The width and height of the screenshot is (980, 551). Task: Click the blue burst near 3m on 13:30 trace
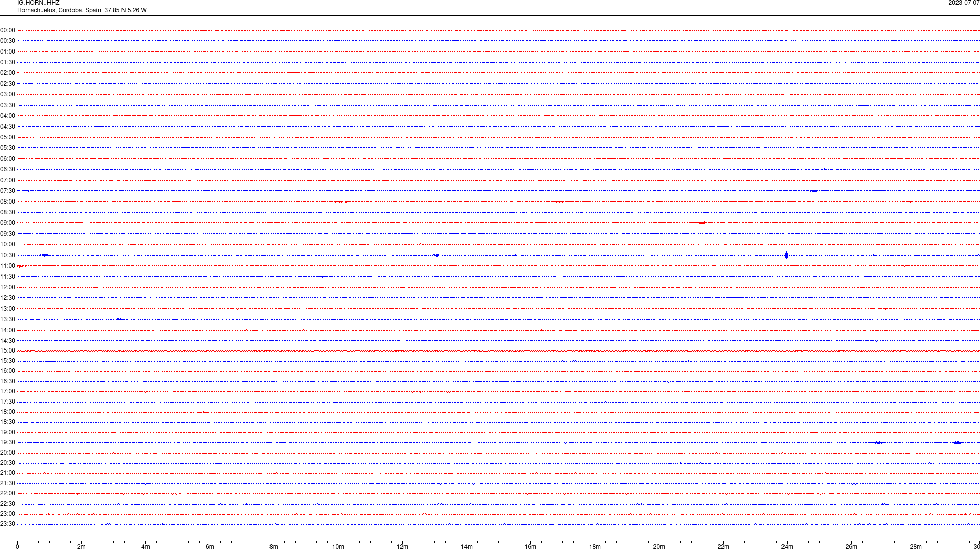119,319
